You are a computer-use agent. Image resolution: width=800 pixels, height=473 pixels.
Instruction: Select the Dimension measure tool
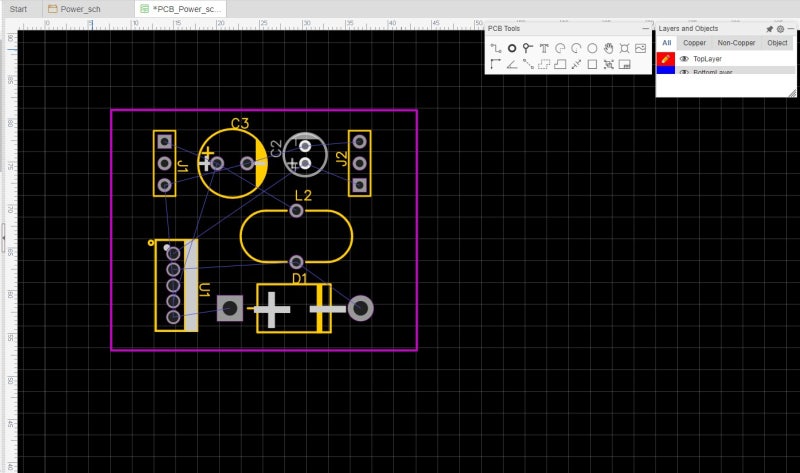(x=576, y=64)
